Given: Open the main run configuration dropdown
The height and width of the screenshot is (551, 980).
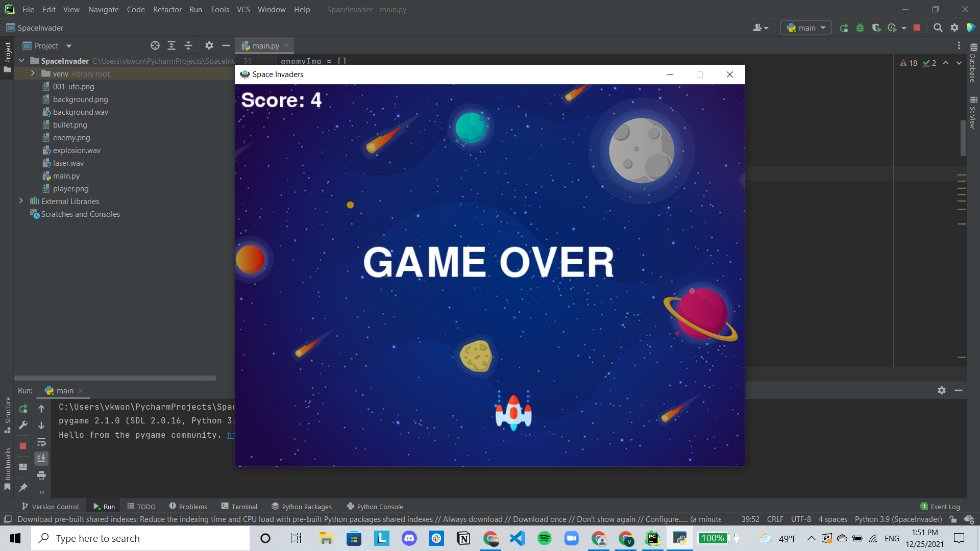Looking at the screenshot, I should [x=806, y=28].
